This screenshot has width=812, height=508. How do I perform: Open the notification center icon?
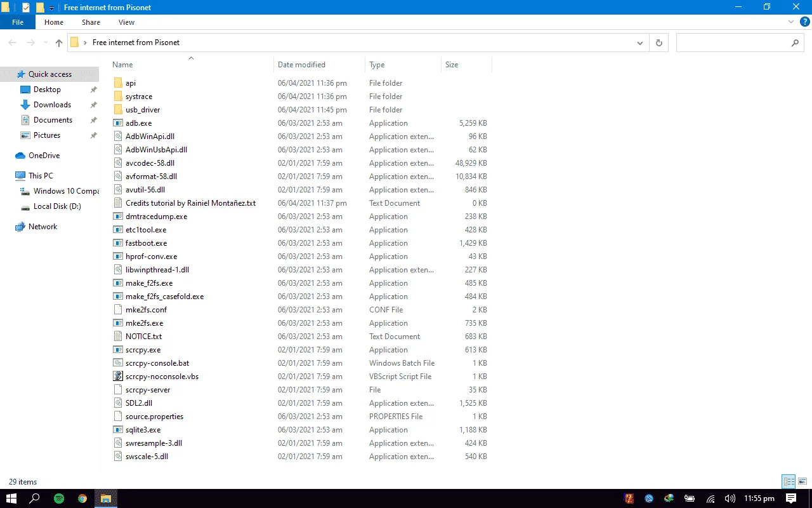coord(791,498)
